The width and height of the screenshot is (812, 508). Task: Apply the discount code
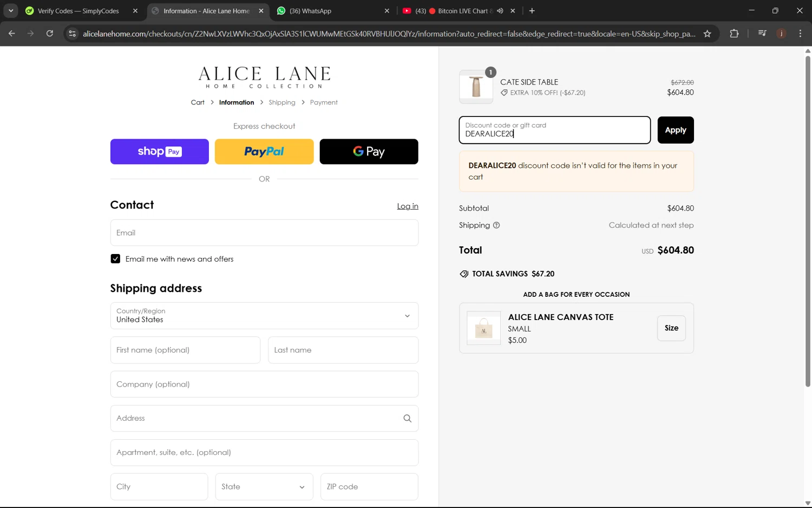coord(676,130)
